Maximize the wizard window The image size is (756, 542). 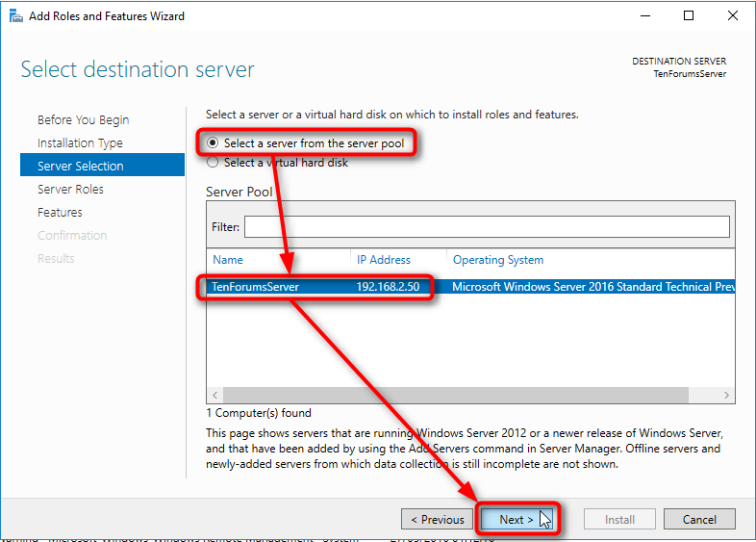[x=689, y=15]
